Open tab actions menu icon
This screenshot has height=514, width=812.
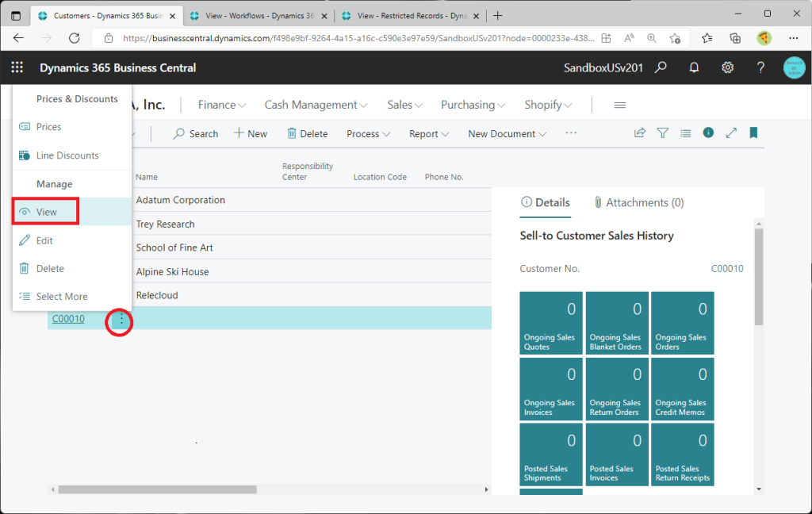[16, 16]
